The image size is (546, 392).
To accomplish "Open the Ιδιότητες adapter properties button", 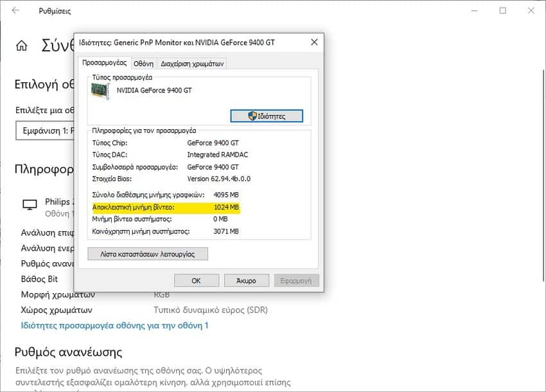I will pyautogui.click(x=267, y=116).
